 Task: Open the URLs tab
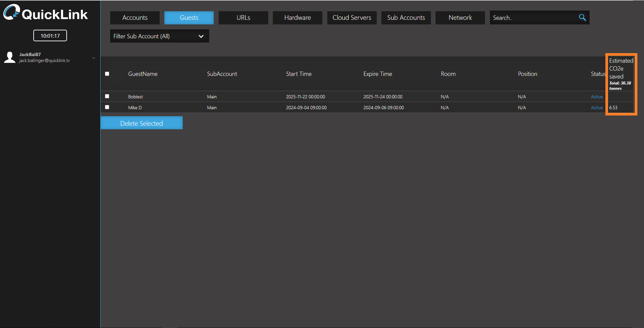click(243, 18)
